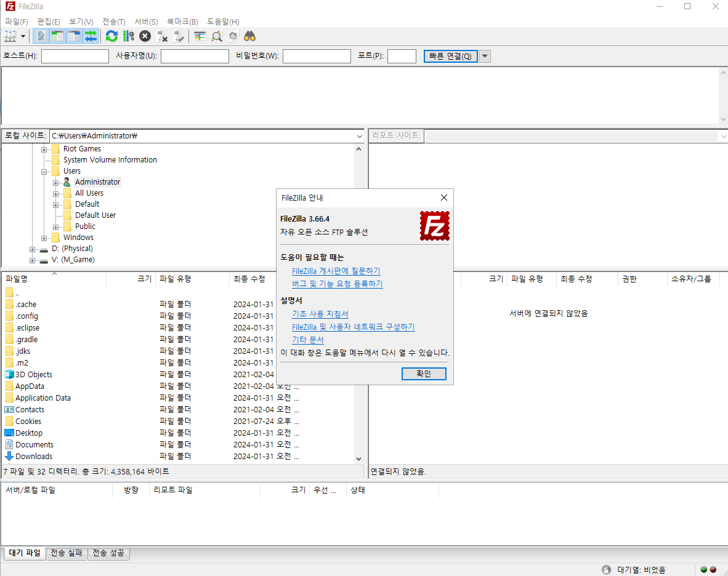Select the Contacts folder icon
This screenshot has width=728, height=576.
click(x=9, y=409)
